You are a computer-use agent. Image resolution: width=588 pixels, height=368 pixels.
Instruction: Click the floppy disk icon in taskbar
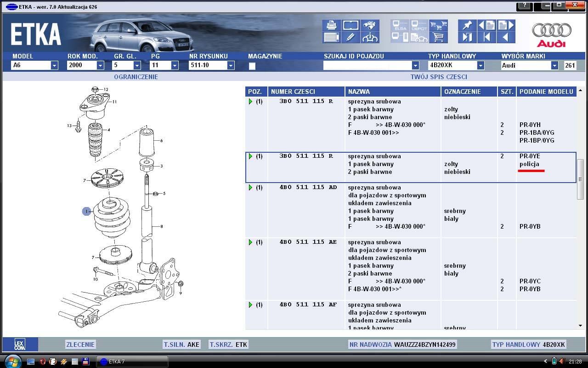click(x=85, y=362)
